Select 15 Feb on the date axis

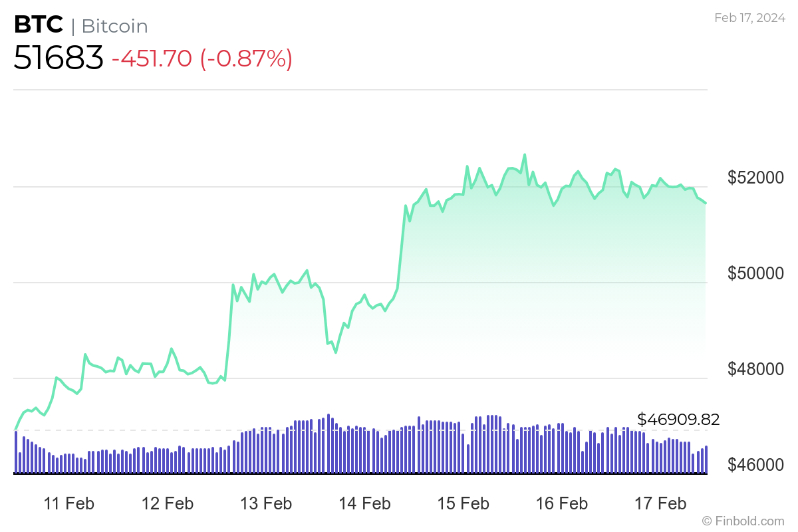tap(462, 503)
